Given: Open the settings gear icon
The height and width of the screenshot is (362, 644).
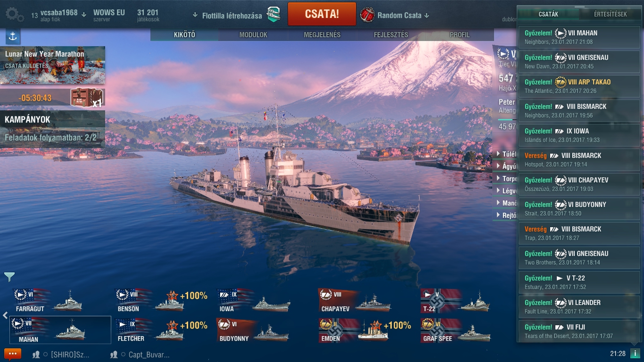Looking at the screenshot, I should point(15,15).
